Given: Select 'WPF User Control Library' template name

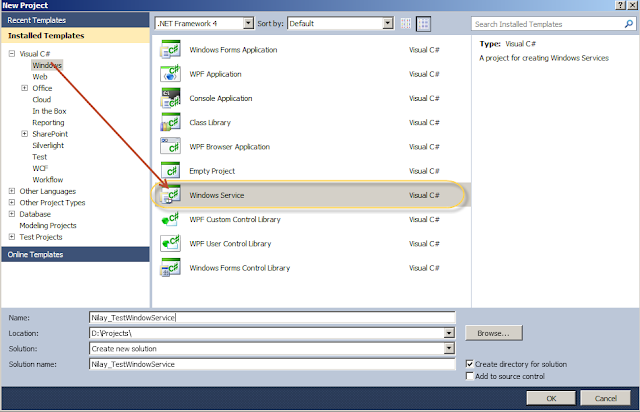Looking at the screenshot, I should pyautogui.click(x=230, y=244).
